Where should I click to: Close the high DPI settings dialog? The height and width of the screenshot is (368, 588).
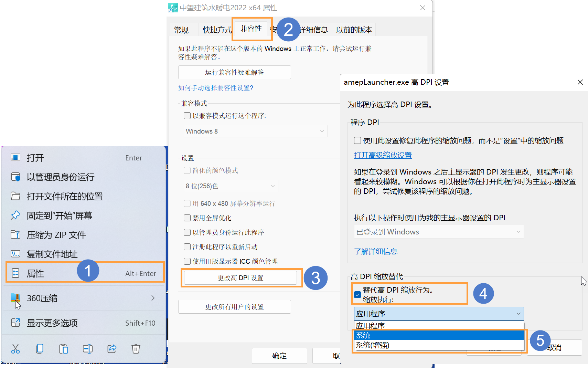[580, 82]
